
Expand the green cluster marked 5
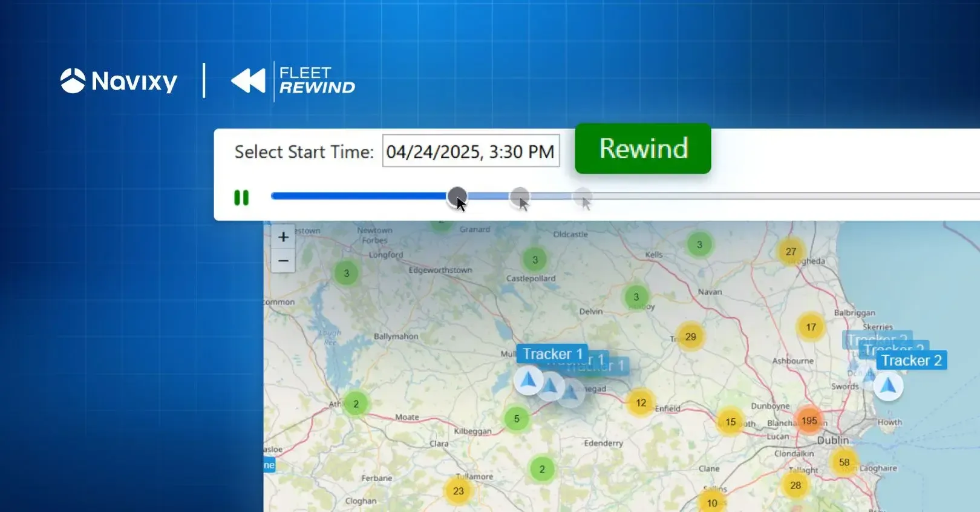(x=517, y=419)
